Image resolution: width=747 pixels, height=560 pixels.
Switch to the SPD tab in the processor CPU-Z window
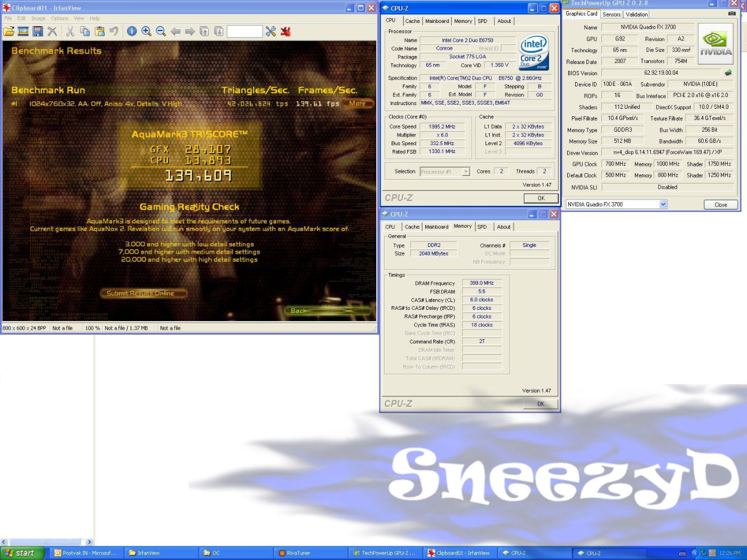coord(483,21)
